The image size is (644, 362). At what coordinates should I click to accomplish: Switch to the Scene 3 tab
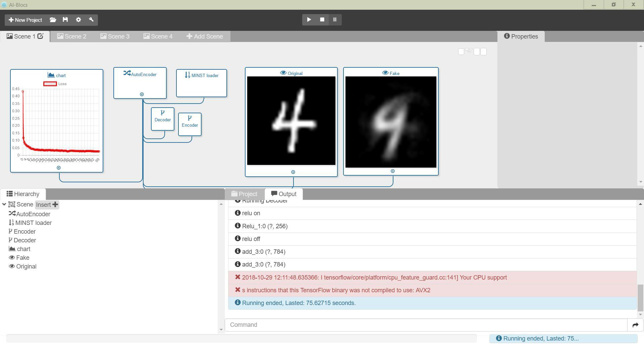point(115,37)
